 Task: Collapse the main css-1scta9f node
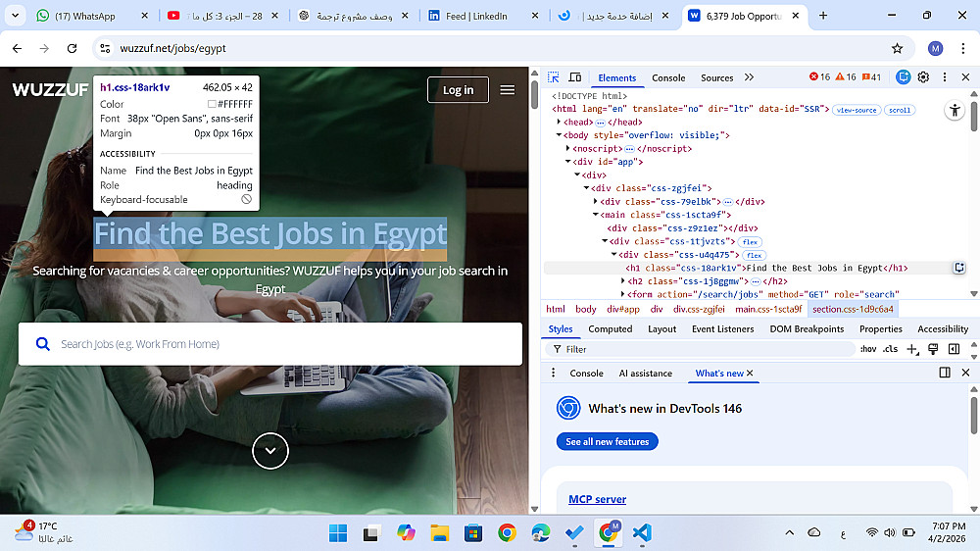click(x=595, y=215)
